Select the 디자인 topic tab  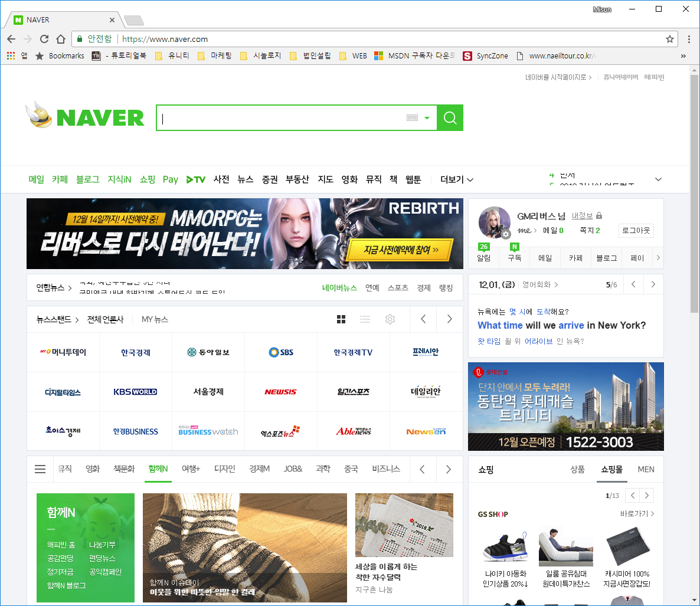pyautogui.click(x=224, y=469)
